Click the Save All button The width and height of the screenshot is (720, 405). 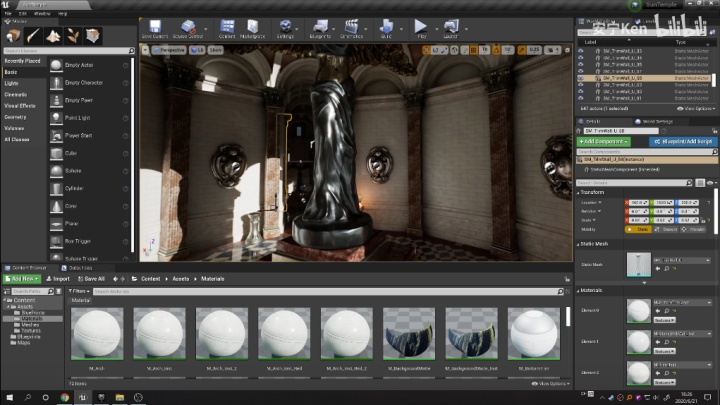tap(91, 279)
